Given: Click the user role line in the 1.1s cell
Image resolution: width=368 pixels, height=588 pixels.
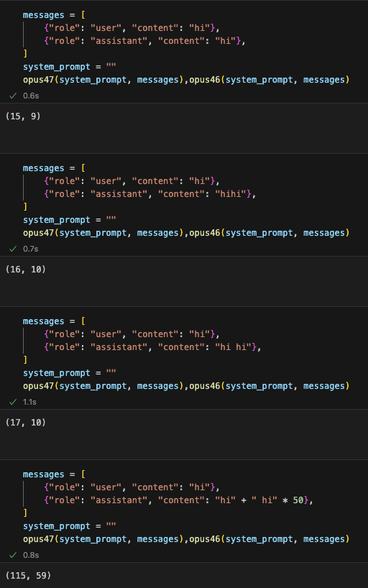Looking at the screenshot, I should coord(132,334).
